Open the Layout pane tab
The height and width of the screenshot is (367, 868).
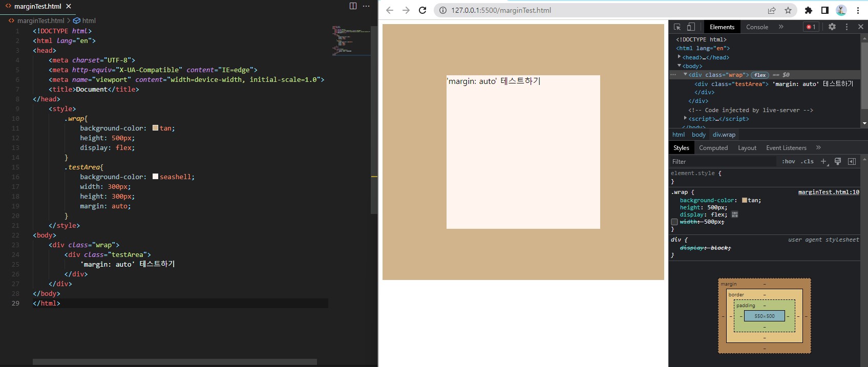[747, 148]
